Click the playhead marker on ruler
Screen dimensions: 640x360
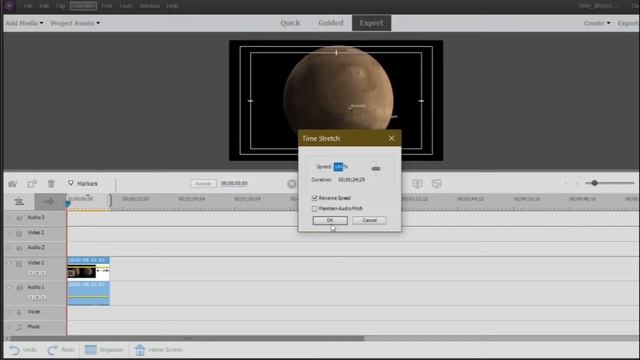[69, 203]
